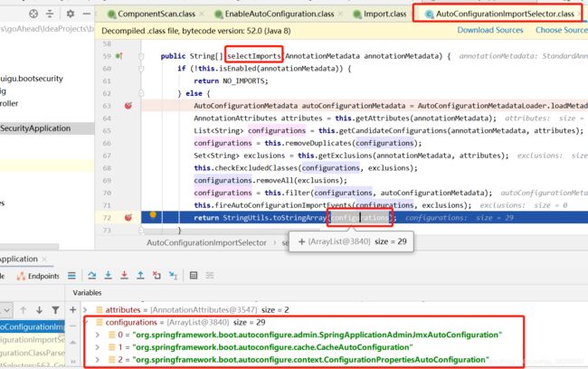Click the Choose Sources link
The height and width of the screenshot is (369, 588).
[x=562, y=30]
